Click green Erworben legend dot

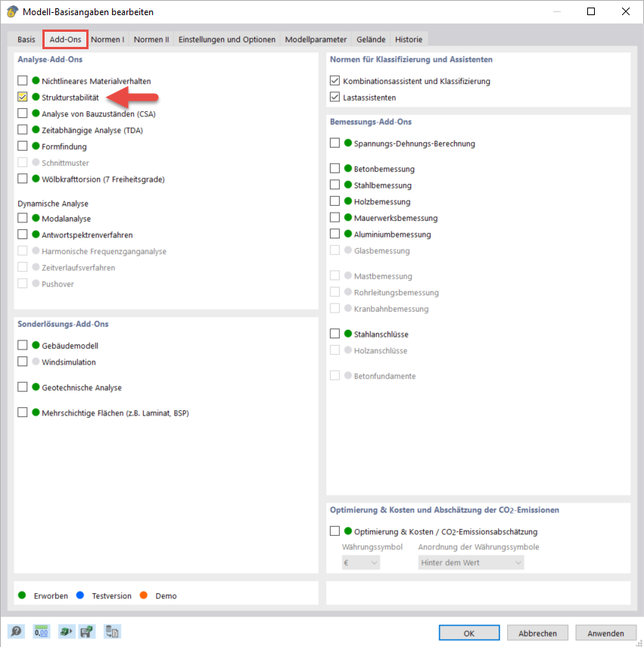coord(22,595)
